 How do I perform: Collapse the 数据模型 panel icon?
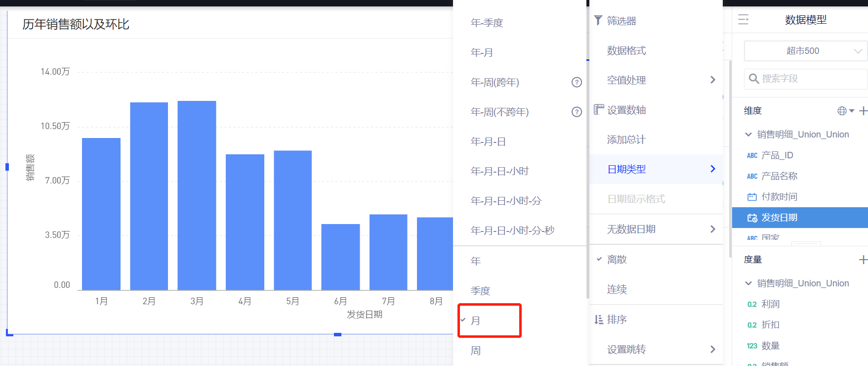[x=743, y=20]
